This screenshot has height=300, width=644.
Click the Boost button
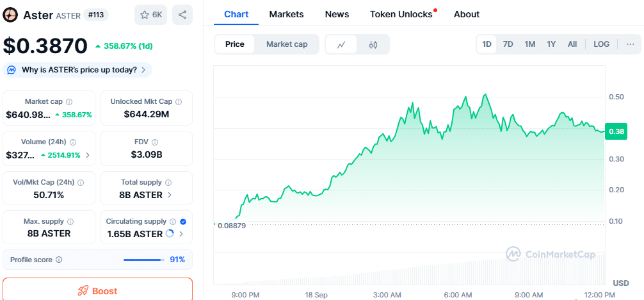coord(97,289)
